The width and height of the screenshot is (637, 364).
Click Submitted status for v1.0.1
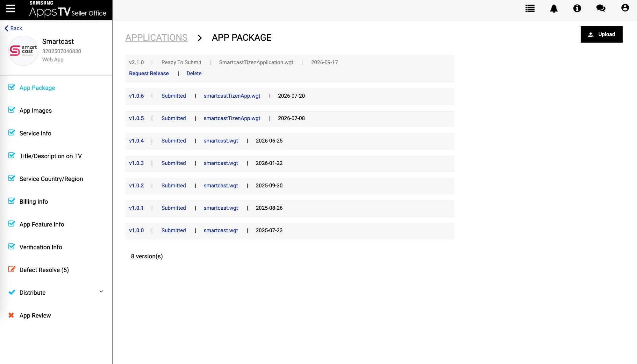(174, 208)
